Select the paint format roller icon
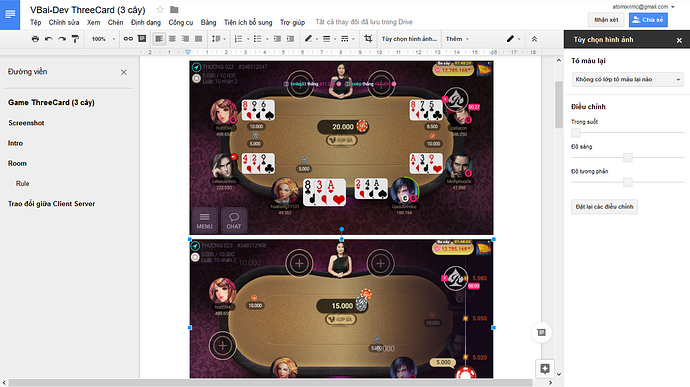This screenshot has width=690, height=387. click(75, 39)
